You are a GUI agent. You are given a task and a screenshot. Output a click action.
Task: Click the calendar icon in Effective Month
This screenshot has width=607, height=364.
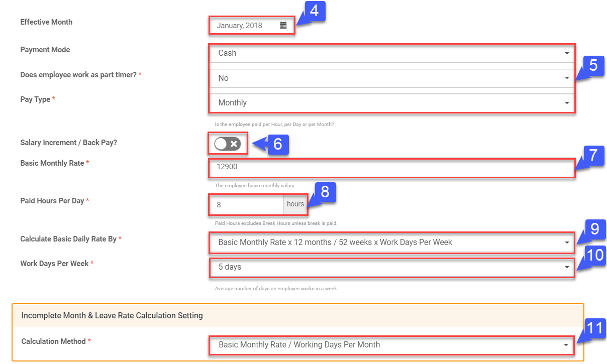(283, 26)
